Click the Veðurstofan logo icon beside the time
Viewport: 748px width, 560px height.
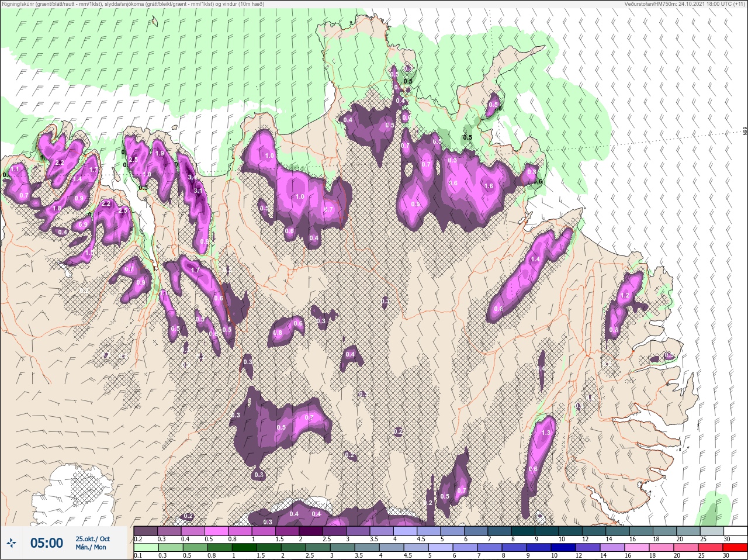[x=11, y=544]
